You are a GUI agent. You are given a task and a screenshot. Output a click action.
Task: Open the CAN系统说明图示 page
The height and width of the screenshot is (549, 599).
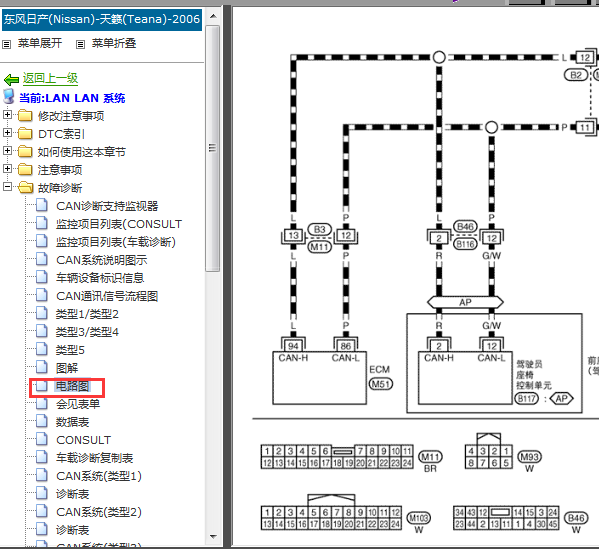tap(102, 260)
